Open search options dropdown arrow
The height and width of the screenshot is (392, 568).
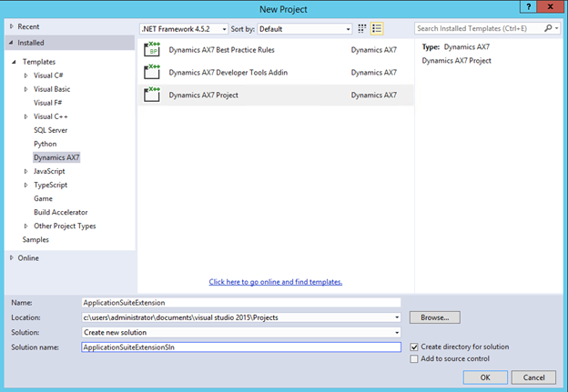pyautogui.click(x=557, y=28)
